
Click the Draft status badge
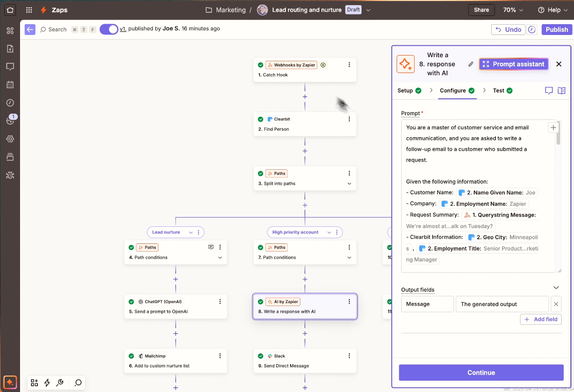(x=353, y=9)
